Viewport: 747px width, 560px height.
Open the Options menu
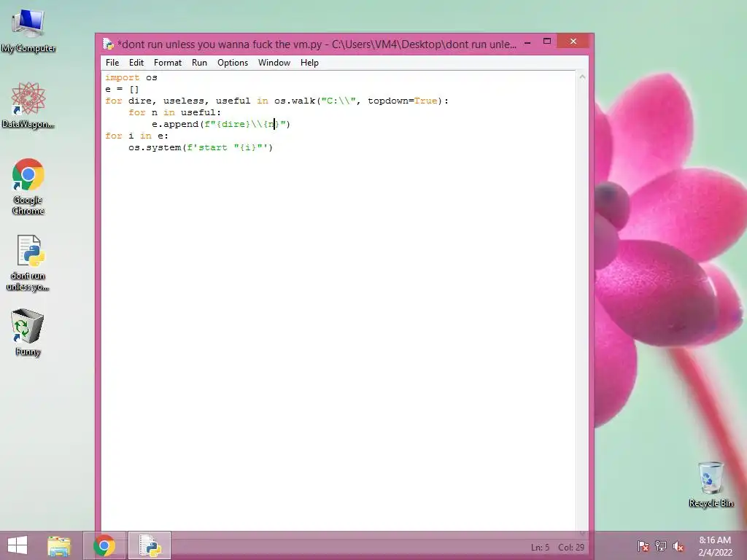pyautogui.click(x=233, y=63)
